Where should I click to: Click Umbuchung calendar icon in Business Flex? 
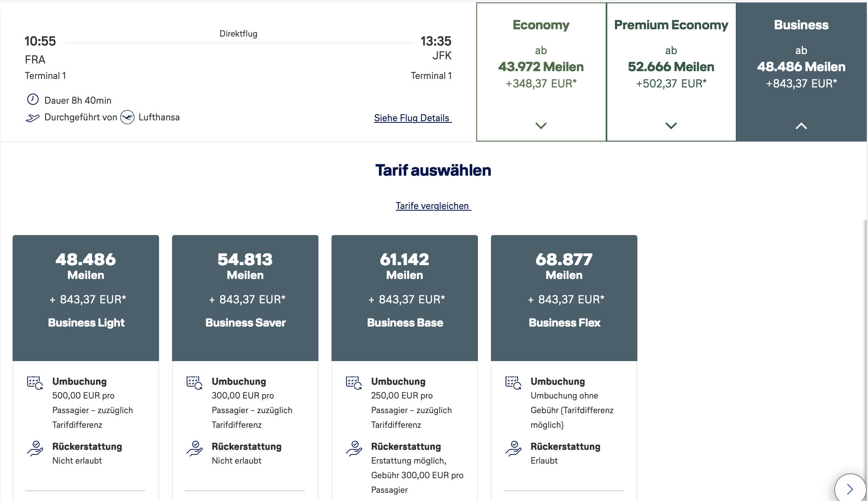[x=513, y=383]
